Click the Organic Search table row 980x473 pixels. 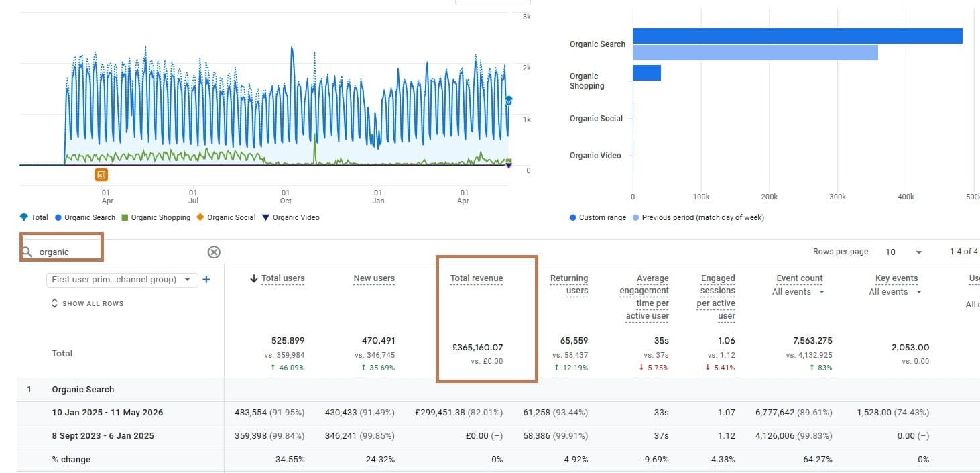coord(498,390)
